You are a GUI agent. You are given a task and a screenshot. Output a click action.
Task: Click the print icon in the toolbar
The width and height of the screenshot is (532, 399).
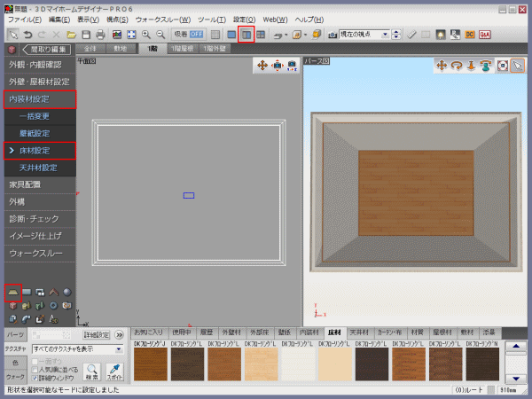[99, 34]
